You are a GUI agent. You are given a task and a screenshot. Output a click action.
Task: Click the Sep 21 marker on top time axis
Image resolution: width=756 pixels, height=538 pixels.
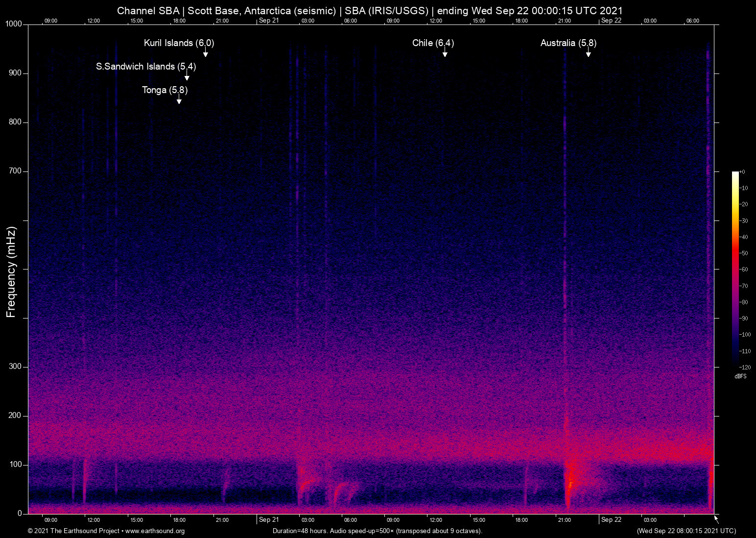pos(269,21)
